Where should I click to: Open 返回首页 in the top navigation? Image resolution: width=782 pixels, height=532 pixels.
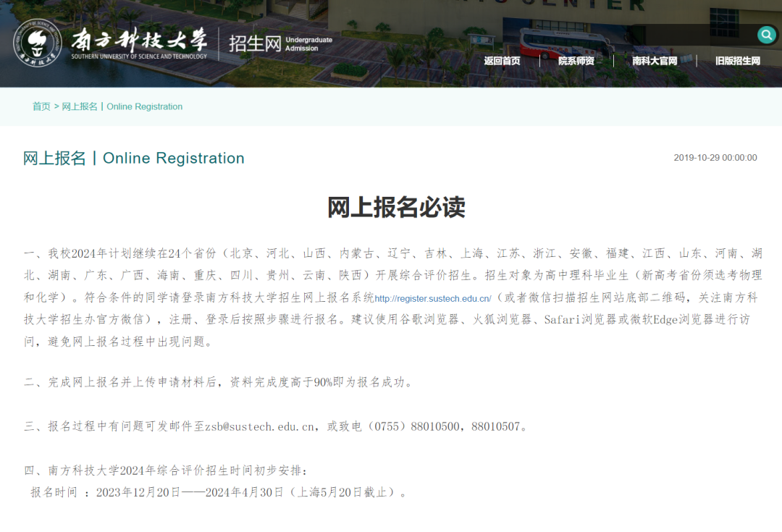[x=502, y=61]
